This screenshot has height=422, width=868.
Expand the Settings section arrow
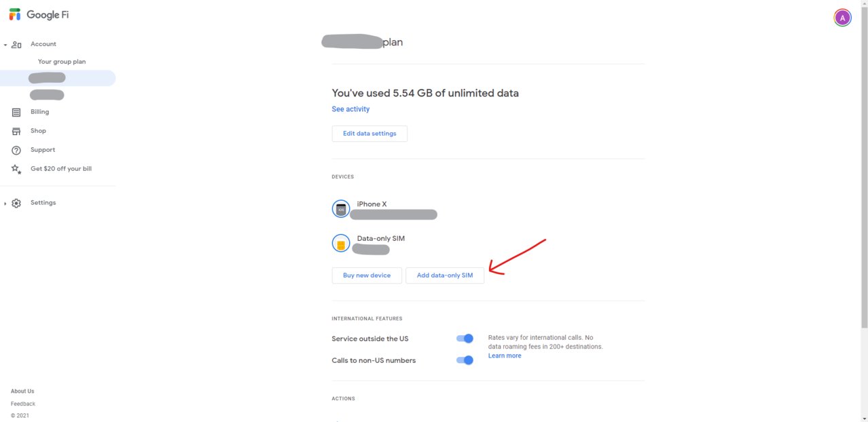click(5, 204)
